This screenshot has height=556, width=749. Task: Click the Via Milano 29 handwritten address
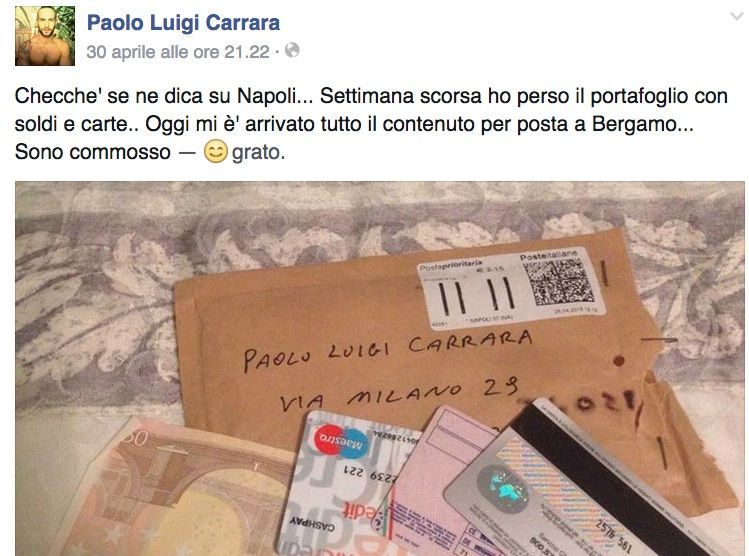(x=399, y=393)
